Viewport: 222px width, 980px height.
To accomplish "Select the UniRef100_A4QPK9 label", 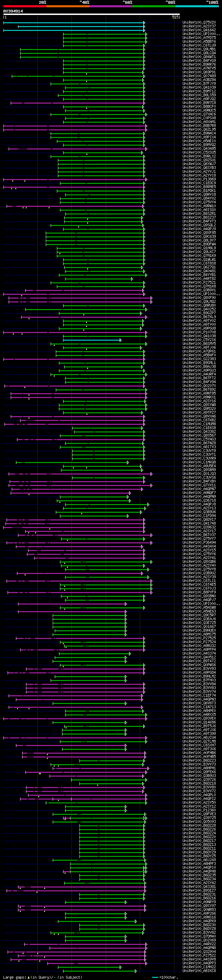I will (199, 921).
